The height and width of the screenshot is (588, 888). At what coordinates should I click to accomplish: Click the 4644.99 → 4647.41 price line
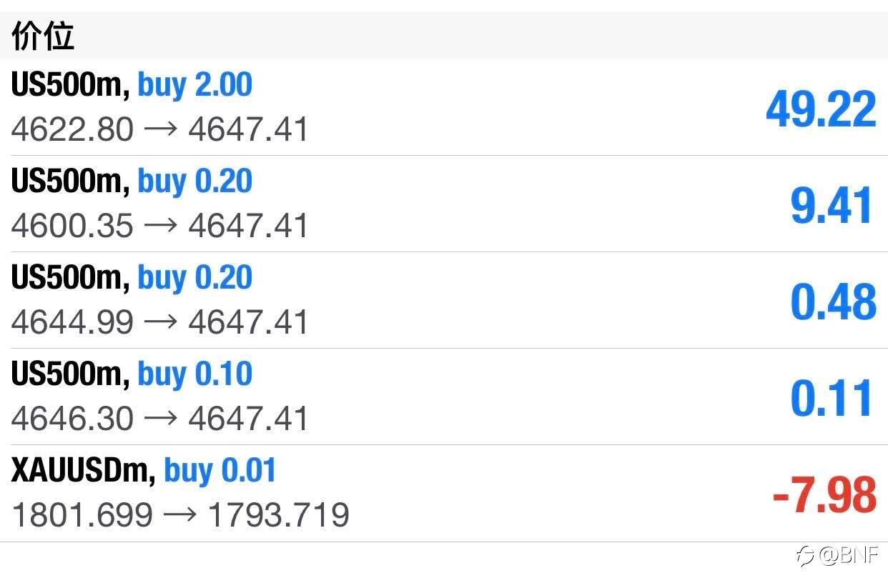pyautogui.click(x=159, y=323)
